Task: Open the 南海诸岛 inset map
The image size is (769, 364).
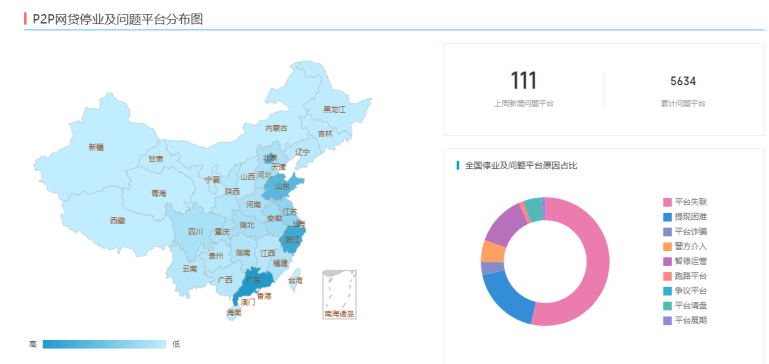Action: pyautogui.click(x=339, y=294)
